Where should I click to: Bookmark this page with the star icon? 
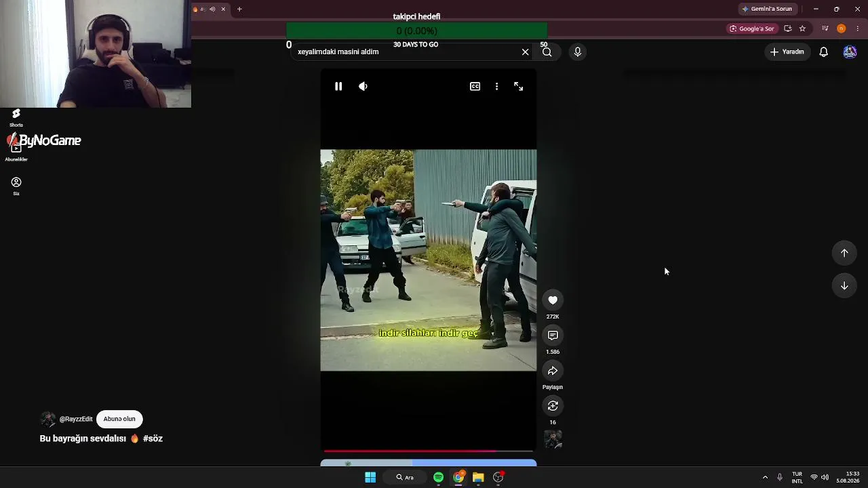[x=802, y=28]
